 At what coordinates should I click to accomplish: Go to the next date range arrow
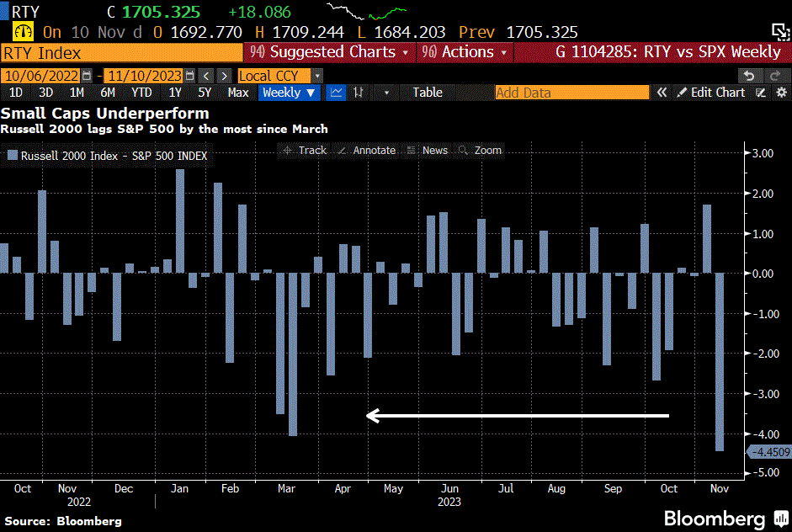224,76
